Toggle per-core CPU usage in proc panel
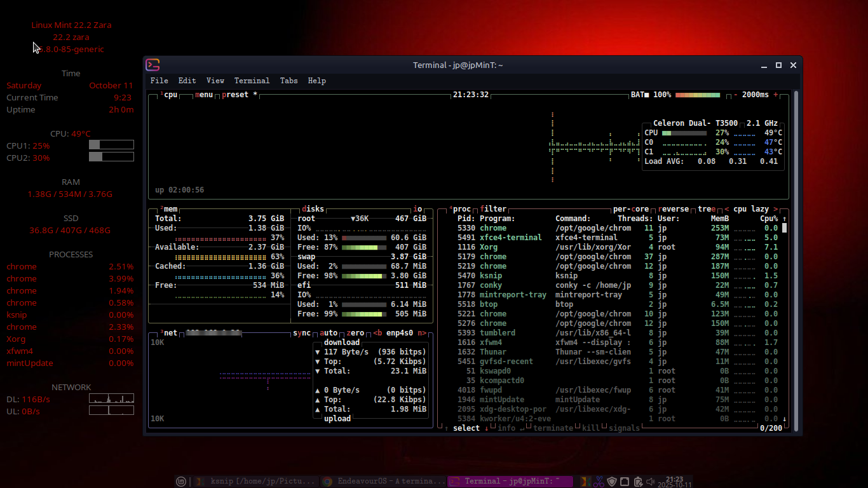 630,209
